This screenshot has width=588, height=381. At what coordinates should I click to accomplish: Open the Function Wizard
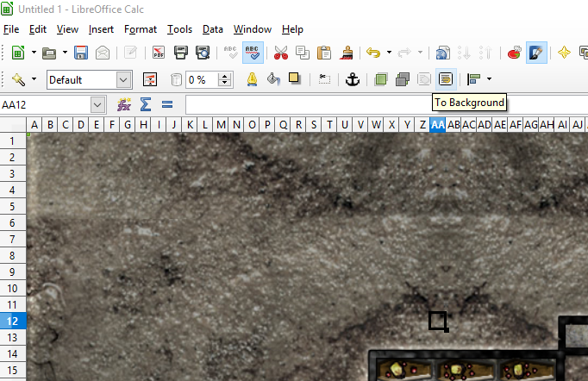tap(124, 104)
